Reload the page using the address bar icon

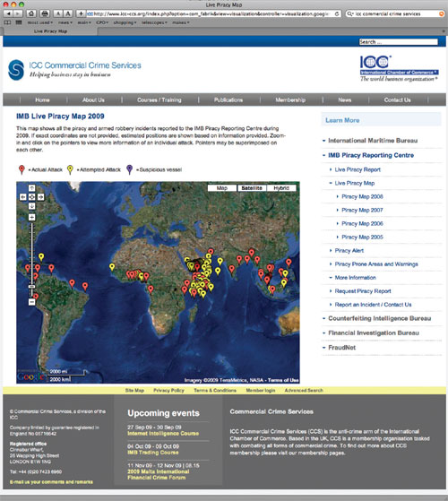tap(337, 14)
